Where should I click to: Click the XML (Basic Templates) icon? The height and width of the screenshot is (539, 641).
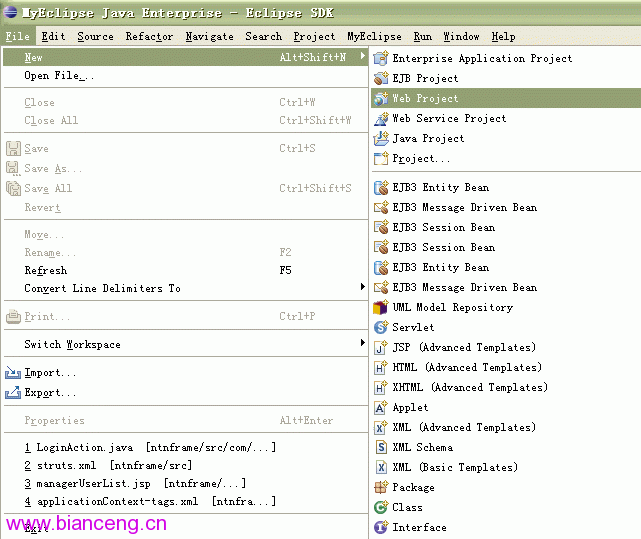pos(381,467)
